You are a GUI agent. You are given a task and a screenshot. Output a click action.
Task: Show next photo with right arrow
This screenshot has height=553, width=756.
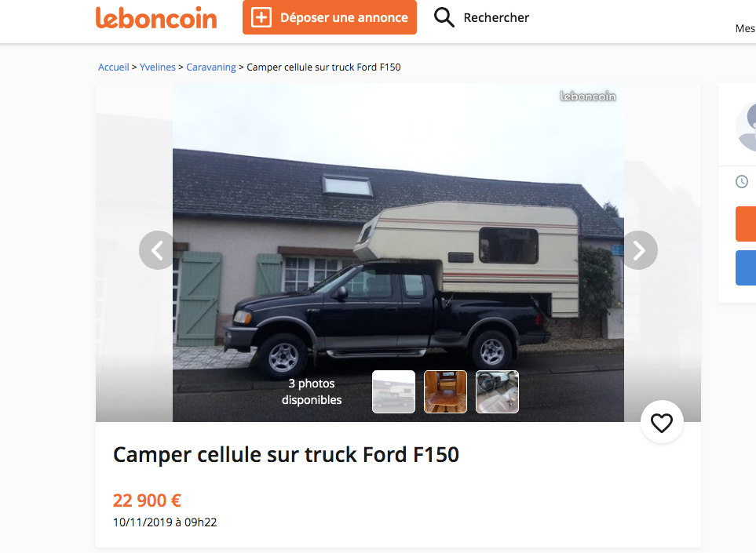tap(639, 250)
